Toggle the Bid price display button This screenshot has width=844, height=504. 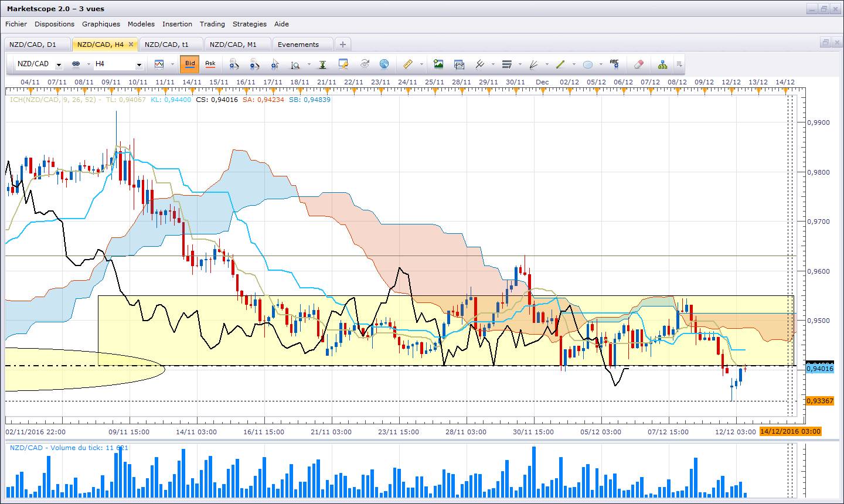coord(190,64)
